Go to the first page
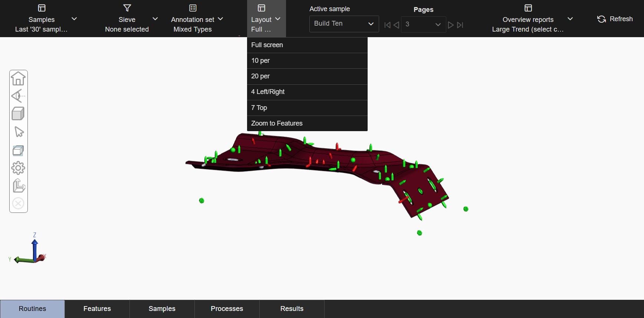The width and height of the screenshot is (644, 318). pos(387,25)
